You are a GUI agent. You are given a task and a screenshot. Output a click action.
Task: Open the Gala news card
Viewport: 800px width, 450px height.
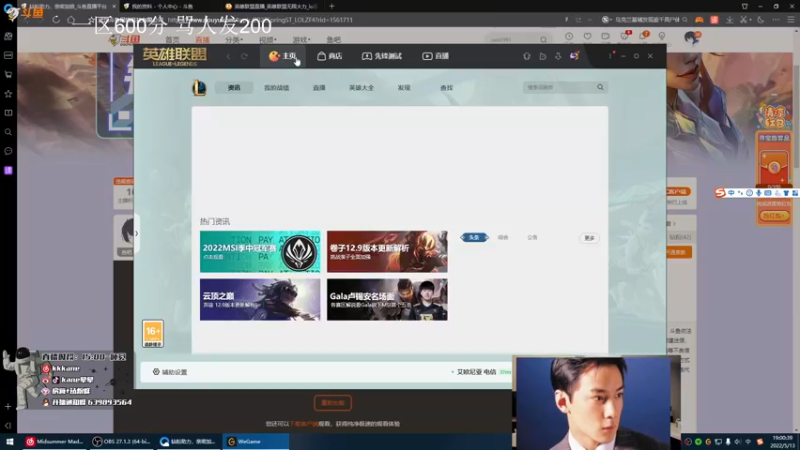pyautogui.click(x=387, y=299)
